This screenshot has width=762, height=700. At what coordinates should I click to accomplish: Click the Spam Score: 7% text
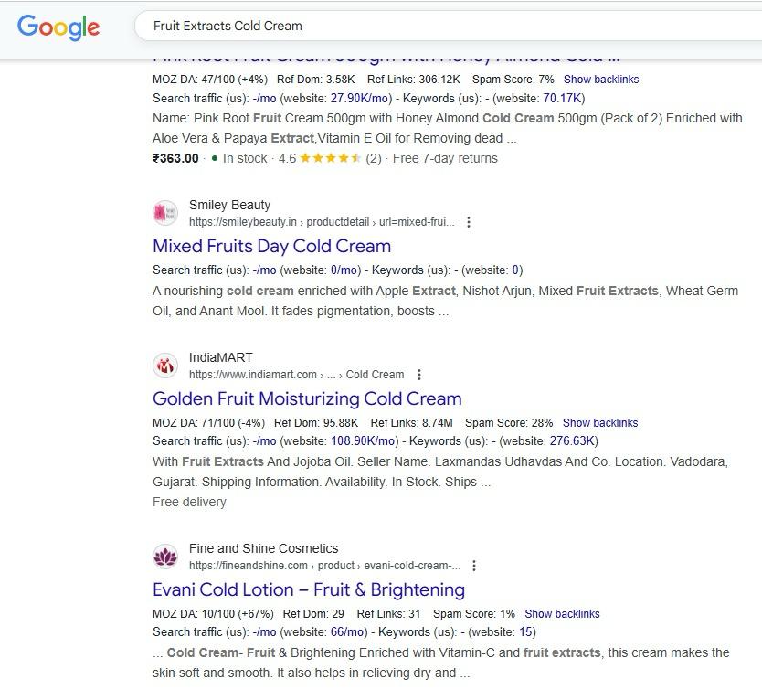coord(513,80)
